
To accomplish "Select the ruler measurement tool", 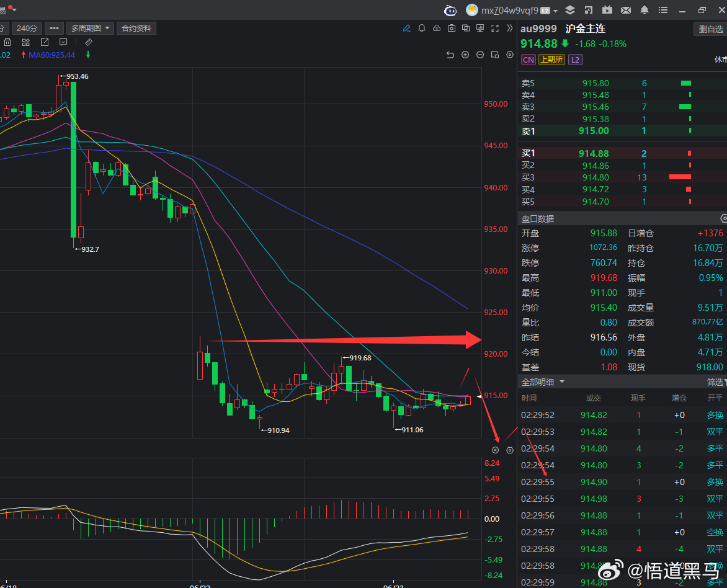I will tap(89, 42).
